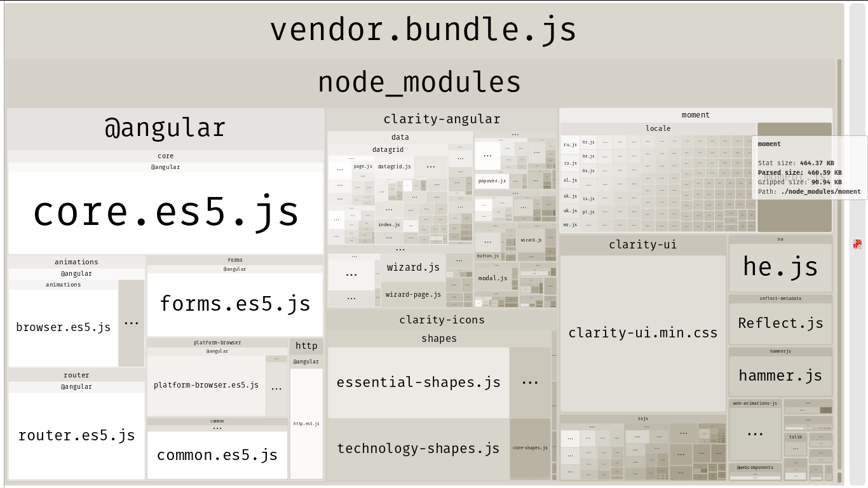Select the forms group header

point(235,260)
